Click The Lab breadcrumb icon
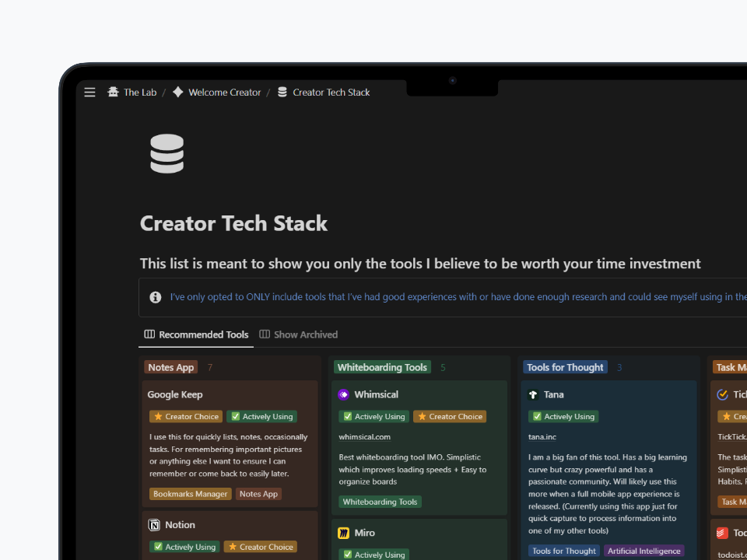 pos(113,93)
